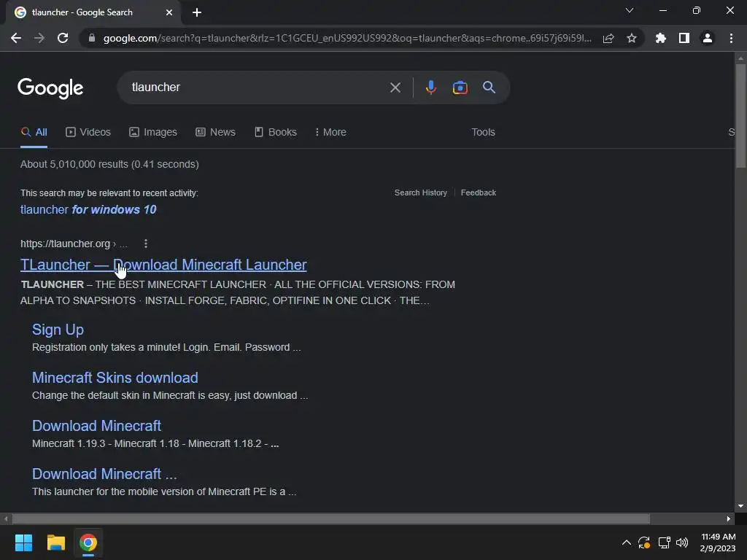
Task: Bookmark this page with the star
Action: pos(632,38)
